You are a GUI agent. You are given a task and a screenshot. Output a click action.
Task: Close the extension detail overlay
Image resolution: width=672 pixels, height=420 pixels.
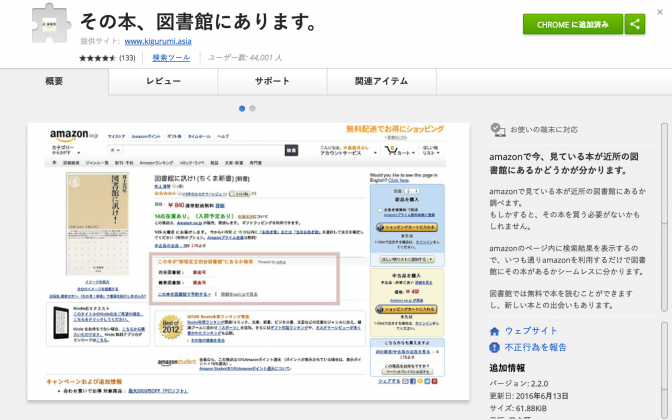pos(660,12)
